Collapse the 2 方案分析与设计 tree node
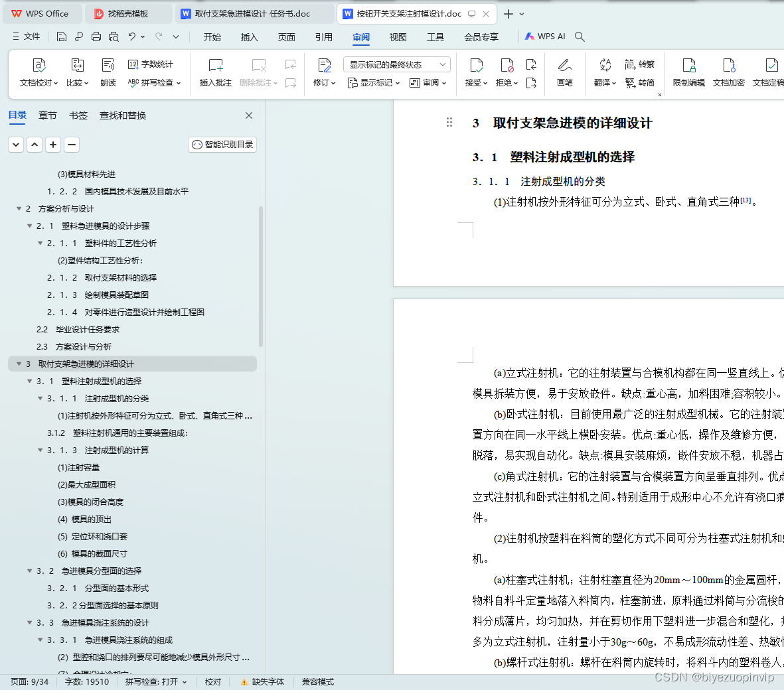This screenshot has height=690, width=784. pyautogui.click(x=19, y=208)
